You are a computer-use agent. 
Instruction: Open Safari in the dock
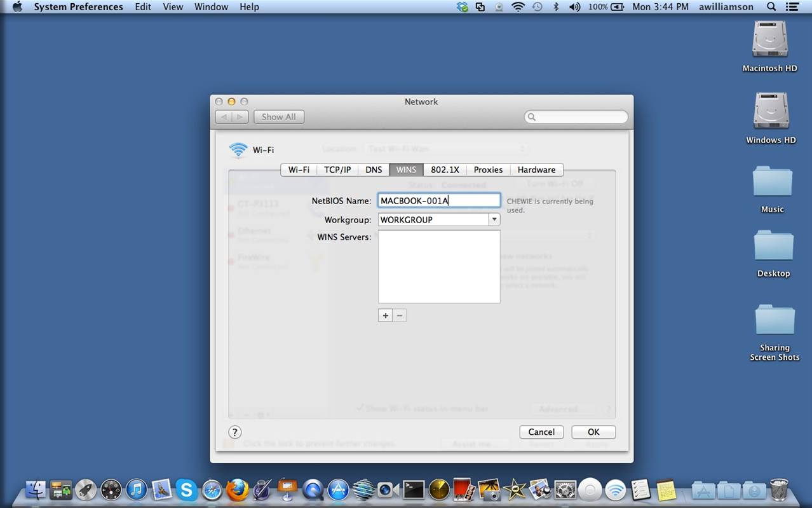click(212, 490)
